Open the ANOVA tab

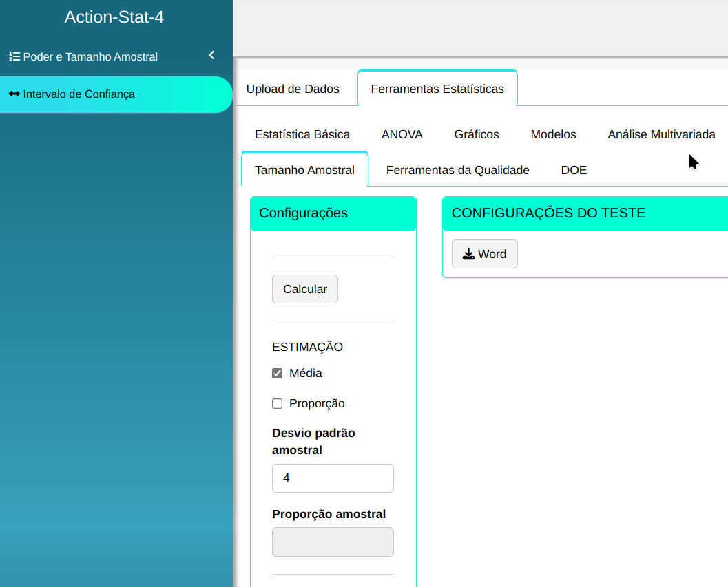pyautogui.click(x=402, y=134)
